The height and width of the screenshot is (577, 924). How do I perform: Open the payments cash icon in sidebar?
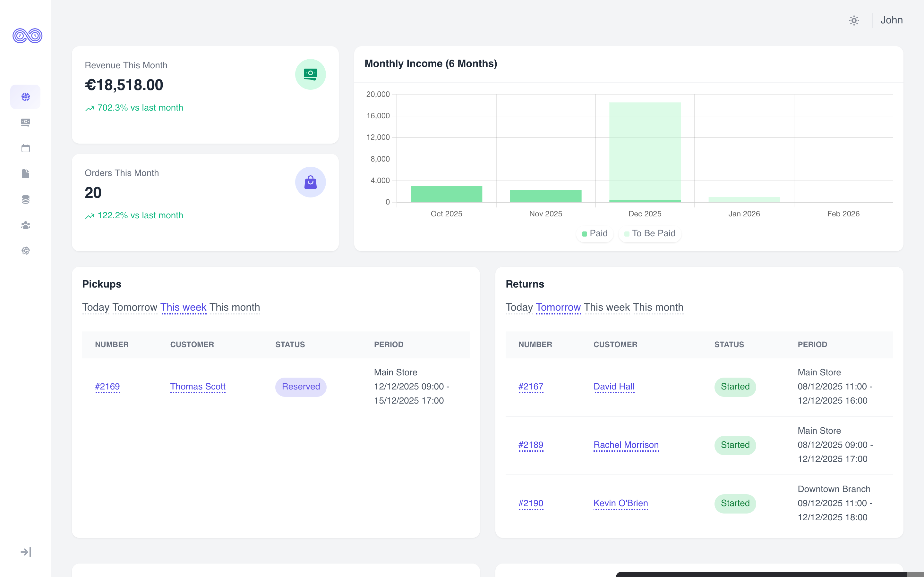pyautogui.click(x=26, y=122)
